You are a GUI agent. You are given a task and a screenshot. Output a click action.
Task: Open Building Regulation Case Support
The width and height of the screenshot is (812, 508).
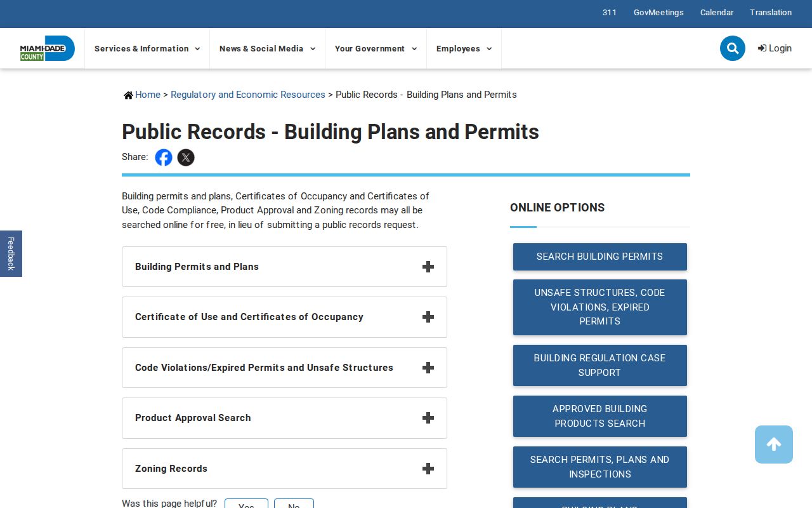(600, 365)
